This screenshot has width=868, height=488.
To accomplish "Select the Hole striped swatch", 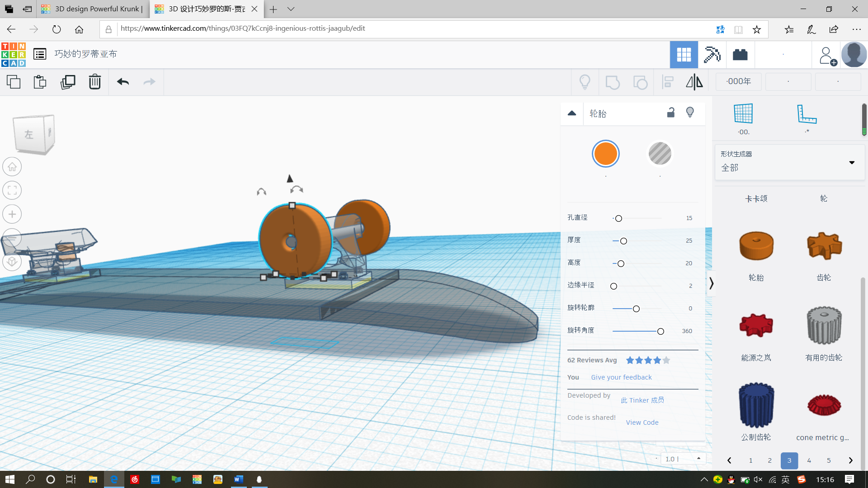I will pos(660,154).
